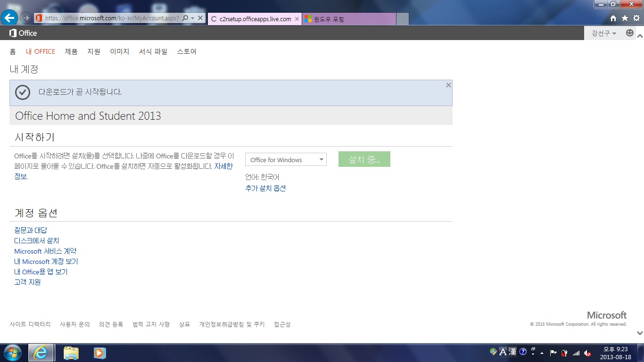Open 내 Microsoft 계정 보기 link
The height and width of the screenshot is (362, 644).
coord(46,261)
